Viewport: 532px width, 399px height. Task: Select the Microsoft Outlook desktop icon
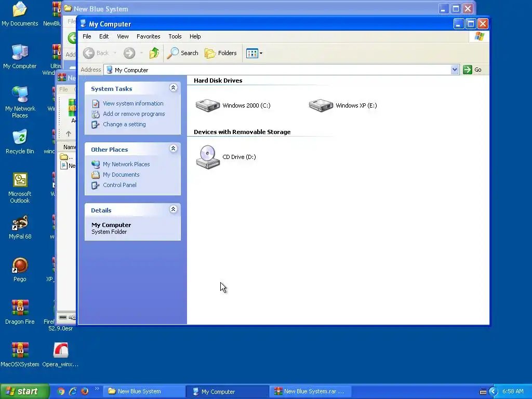(x=20, y=187)
